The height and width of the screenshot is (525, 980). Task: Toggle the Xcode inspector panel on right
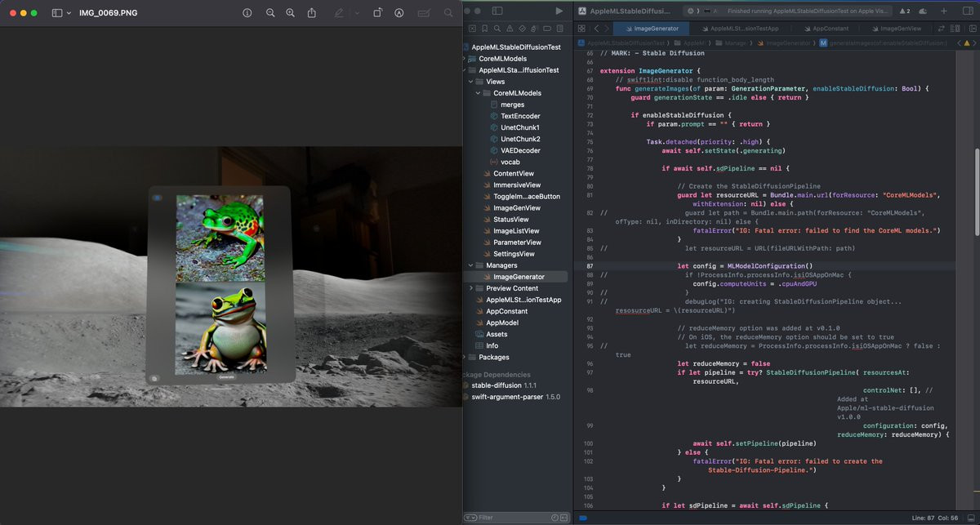coord(966,11)
